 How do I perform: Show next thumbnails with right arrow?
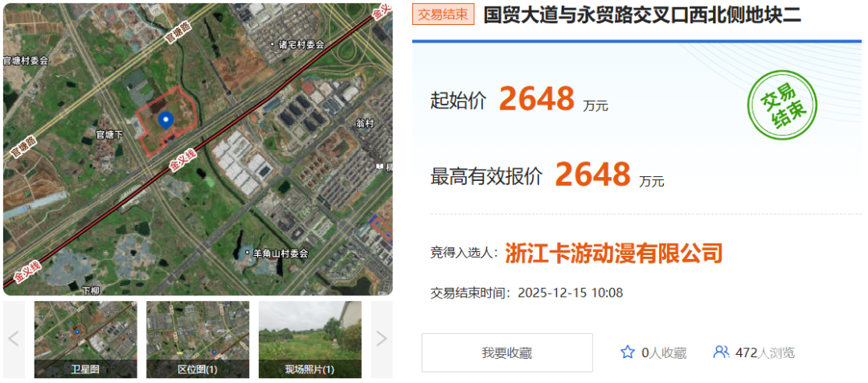coord(382,339)
